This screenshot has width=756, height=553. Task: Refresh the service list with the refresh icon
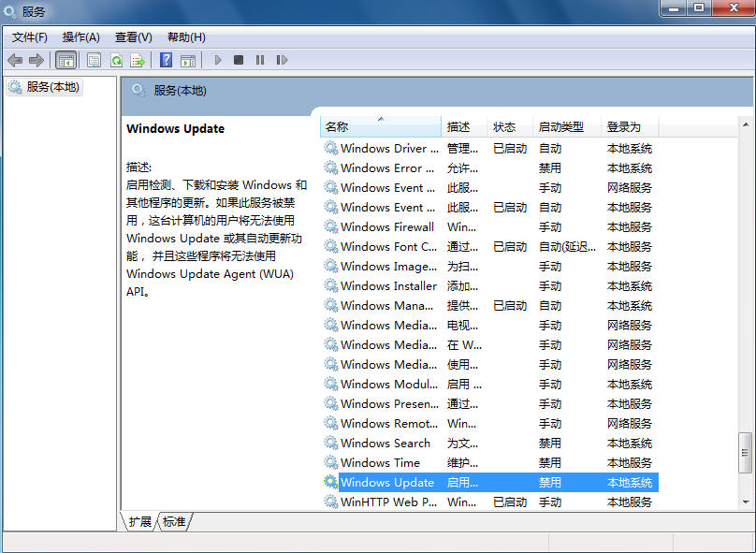point(114,60)
